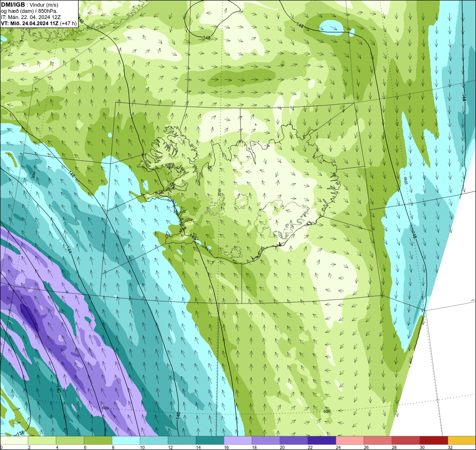Screen dimensions: 476x450
Task: Click the '144' contour label
Action: 69,250
